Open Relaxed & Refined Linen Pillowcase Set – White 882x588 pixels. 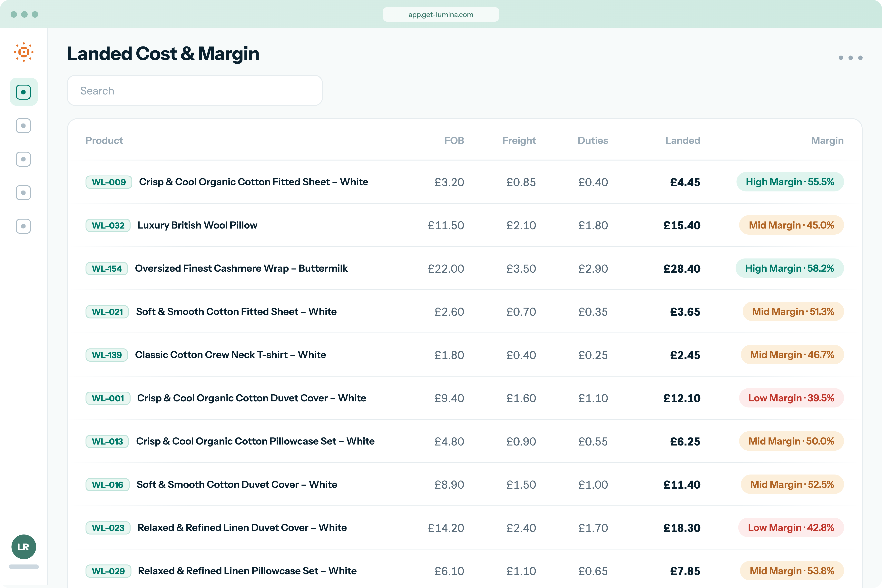(x=247, y=571)
